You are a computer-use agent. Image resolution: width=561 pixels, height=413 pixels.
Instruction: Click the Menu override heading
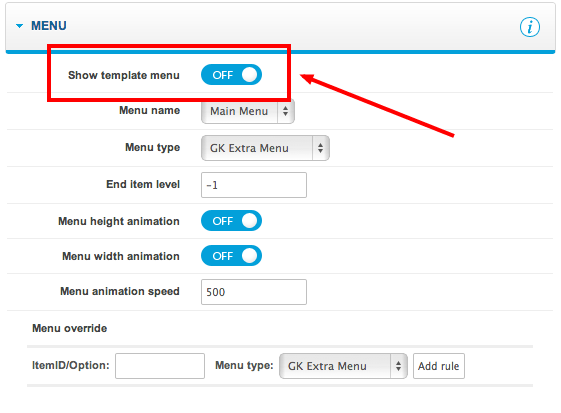point(70,328)
